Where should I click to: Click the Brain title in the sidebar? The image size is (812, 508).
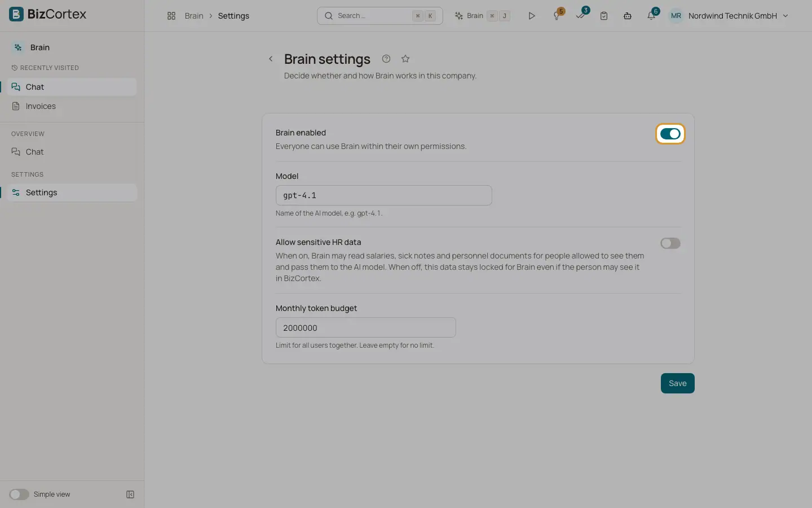click(x=40, y=47)
